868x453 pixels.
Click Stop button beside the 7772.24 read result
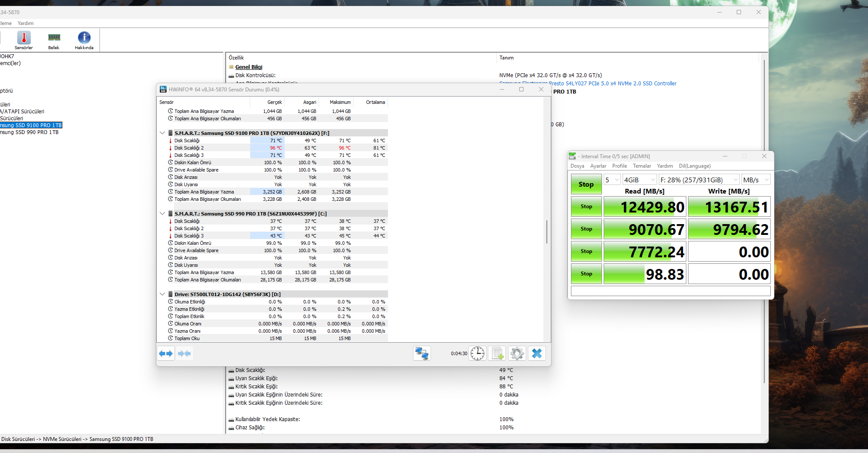(586, 251)
